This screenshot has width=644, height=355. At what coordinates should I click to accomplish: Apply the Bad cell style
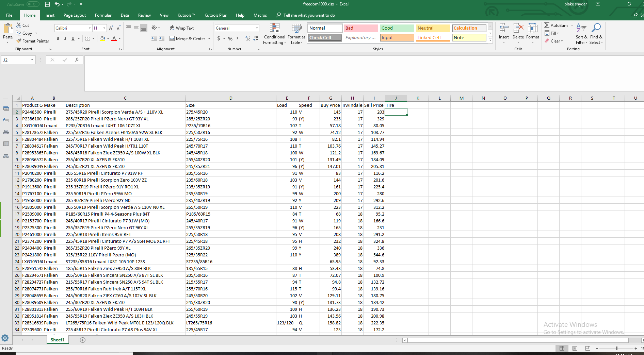361,28
